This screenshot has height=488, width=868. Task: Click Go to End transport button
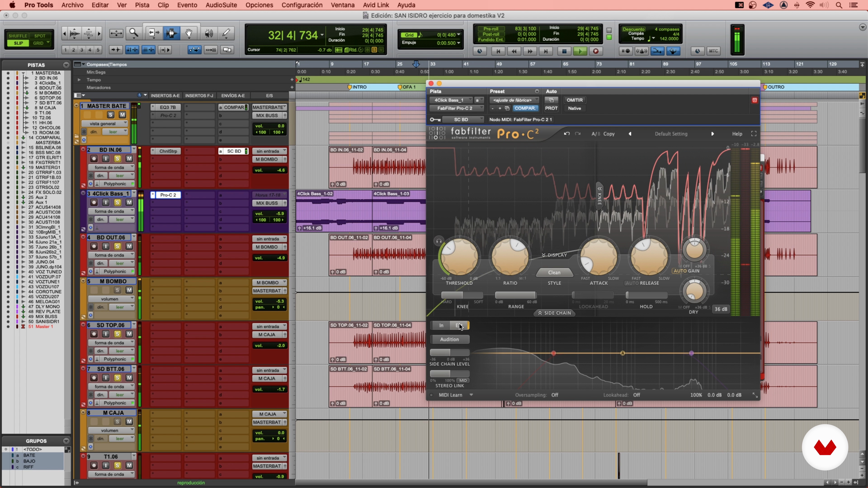(545, 51)
